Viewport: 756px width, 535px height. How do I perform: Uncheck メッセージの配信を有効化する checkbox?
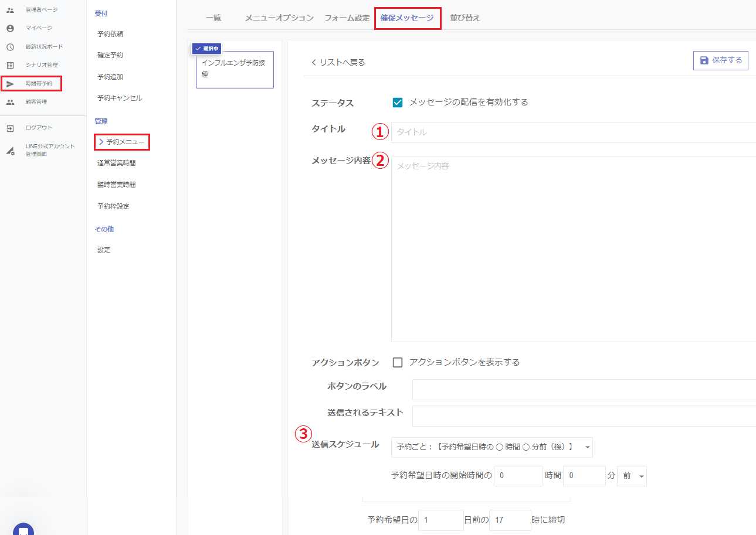tap(398, 103)
